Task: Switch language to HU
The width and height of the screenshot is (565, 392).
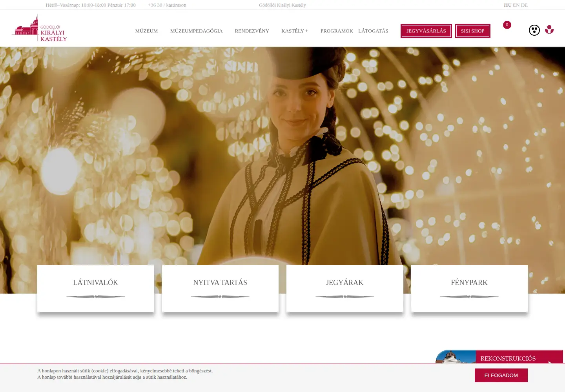Action: 507,5
